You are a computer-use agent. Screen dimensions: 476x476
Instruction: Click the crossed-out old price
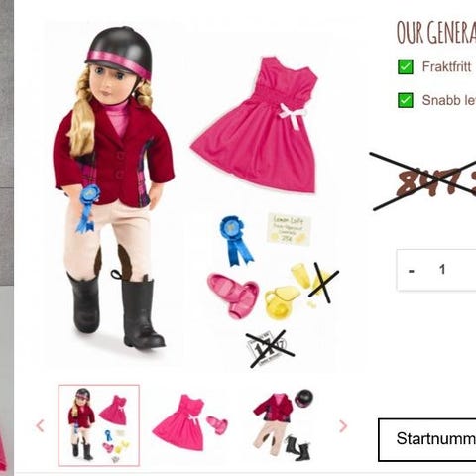[424, 181]
